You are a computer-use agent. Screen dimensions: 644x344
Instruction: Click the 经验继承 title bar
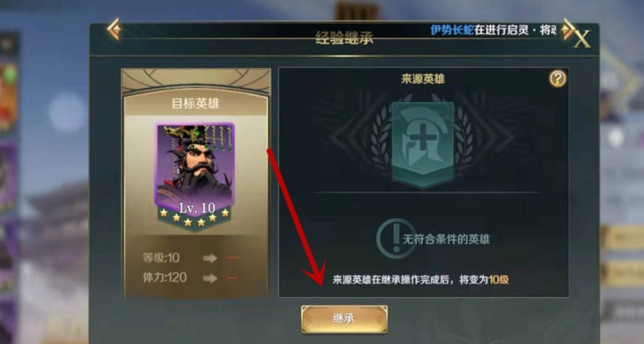[x=345, y=38]
